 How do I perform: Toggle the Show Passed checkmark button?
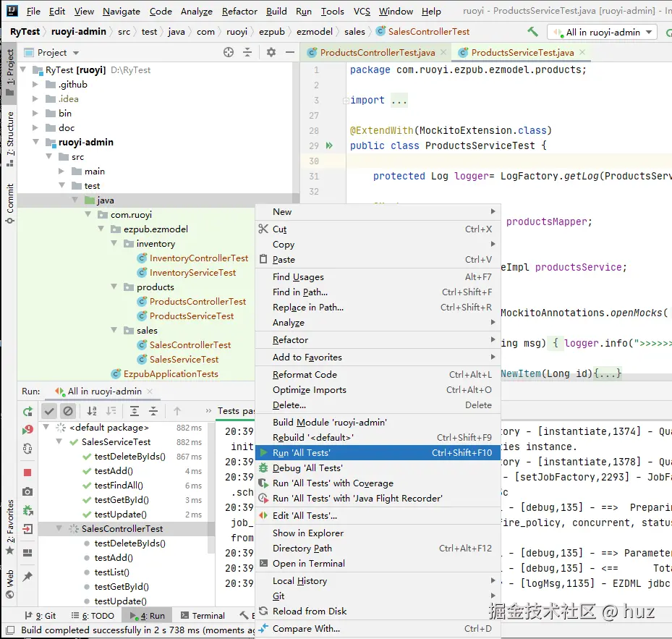[x=49, y=411]
